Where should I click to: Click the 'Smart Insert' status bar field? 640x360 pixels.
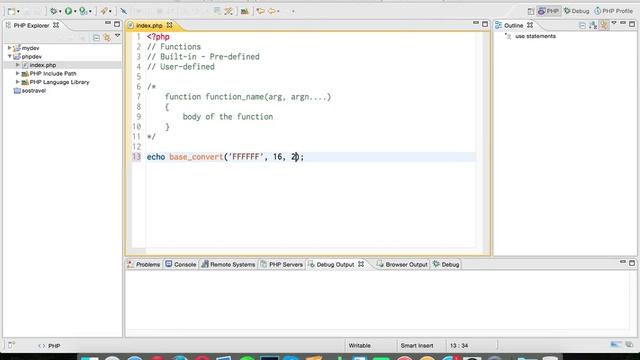(417, 346)
